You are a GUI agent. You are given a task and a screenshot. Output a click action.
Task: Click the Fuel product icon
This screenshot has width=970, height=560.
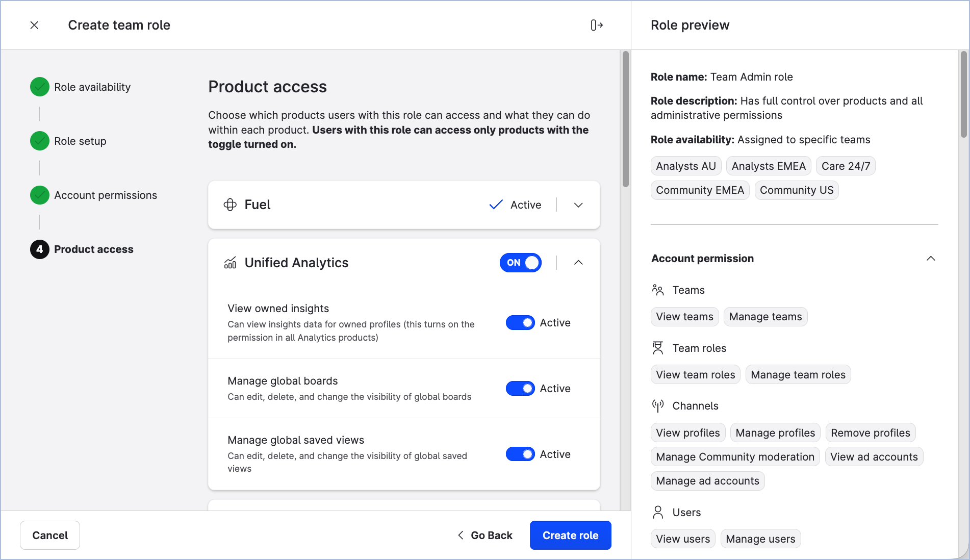coord(230,205)
